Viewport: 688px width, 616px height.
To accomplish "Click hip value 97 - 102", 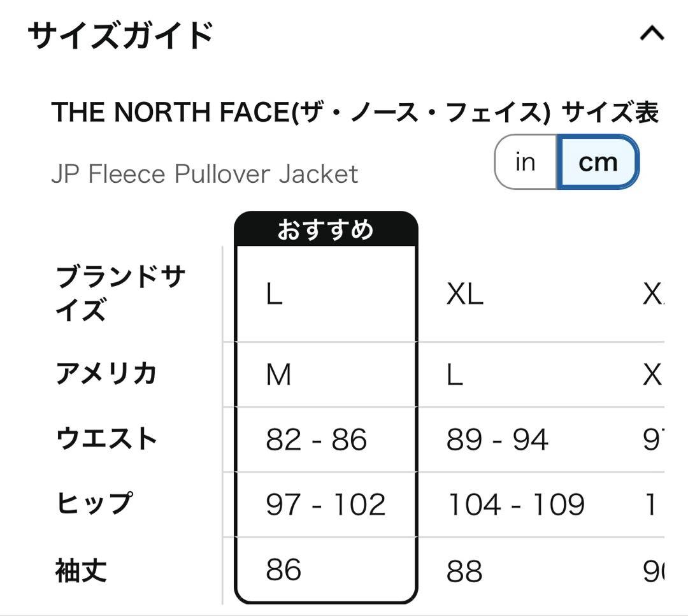I will click(326, 505).
